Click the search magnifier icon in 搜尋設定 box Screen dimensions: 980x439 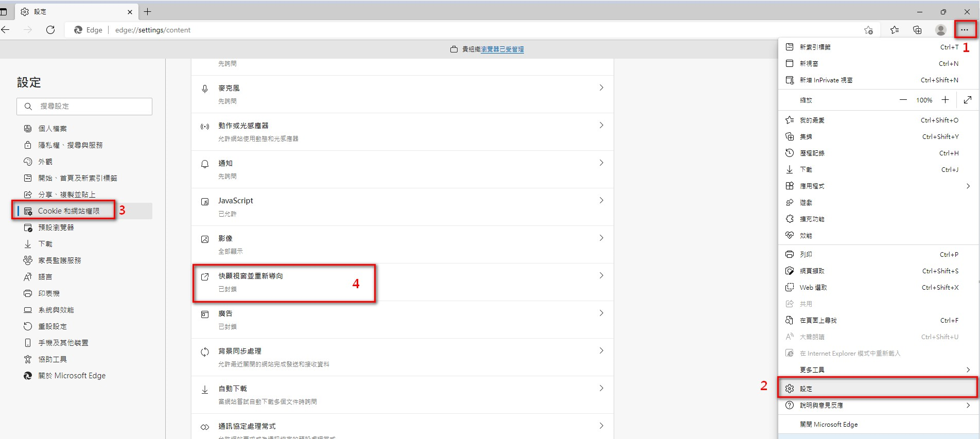pos(28,106)
